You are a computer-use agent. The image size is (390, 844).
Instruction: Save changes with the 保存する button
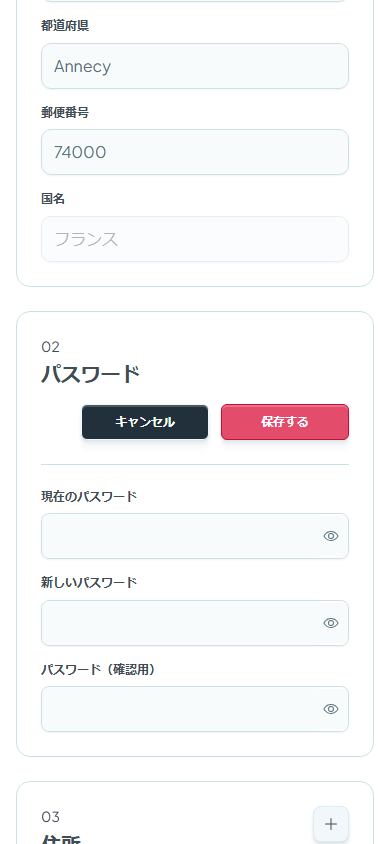pyautogui.click(x=285, y=422)
